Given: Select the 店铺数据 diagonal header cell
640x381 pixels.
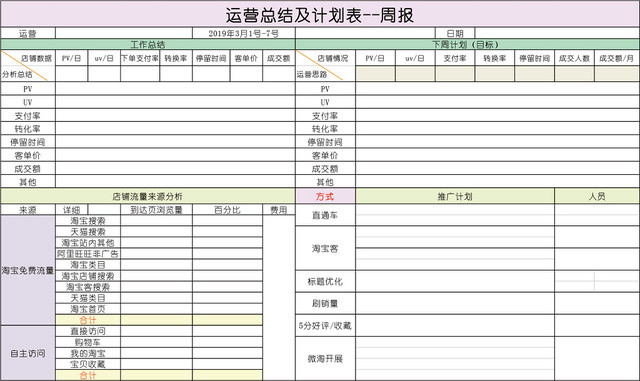Looking at the screenshot, I should click(28, 66).
